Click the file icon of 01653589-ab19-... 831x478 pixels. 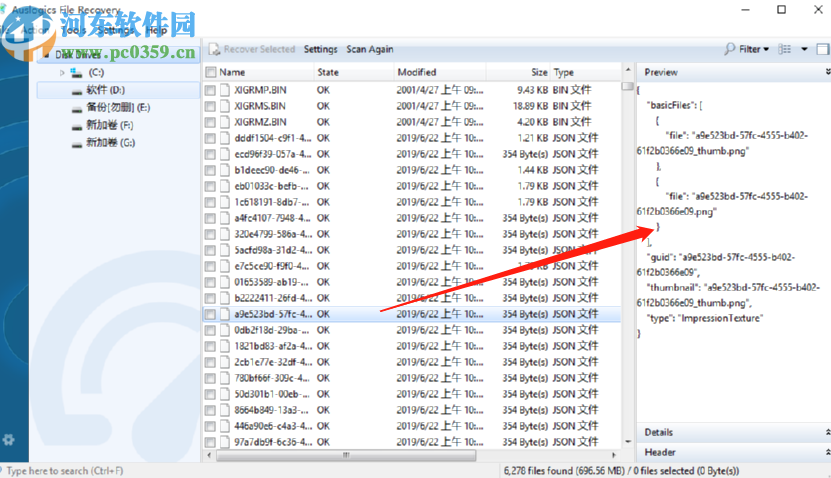pyautogui.click(x=225, y=282)
